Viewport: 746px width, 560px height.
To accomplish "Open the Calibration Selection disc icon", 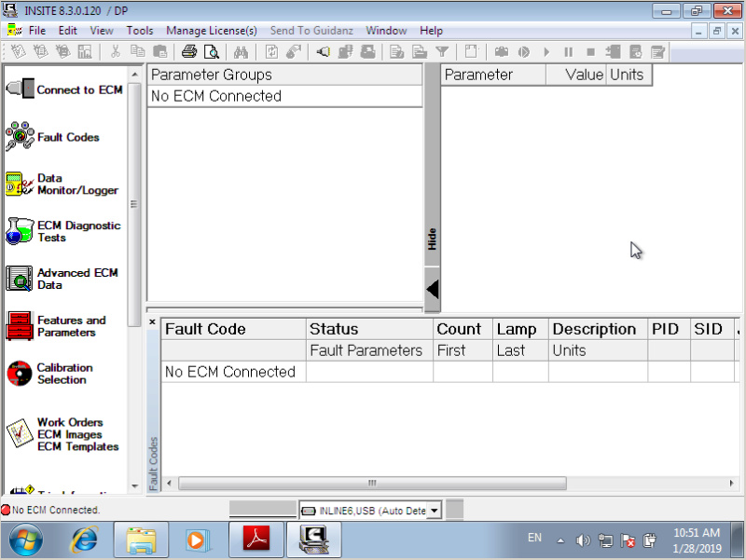I will click(19, 373).
